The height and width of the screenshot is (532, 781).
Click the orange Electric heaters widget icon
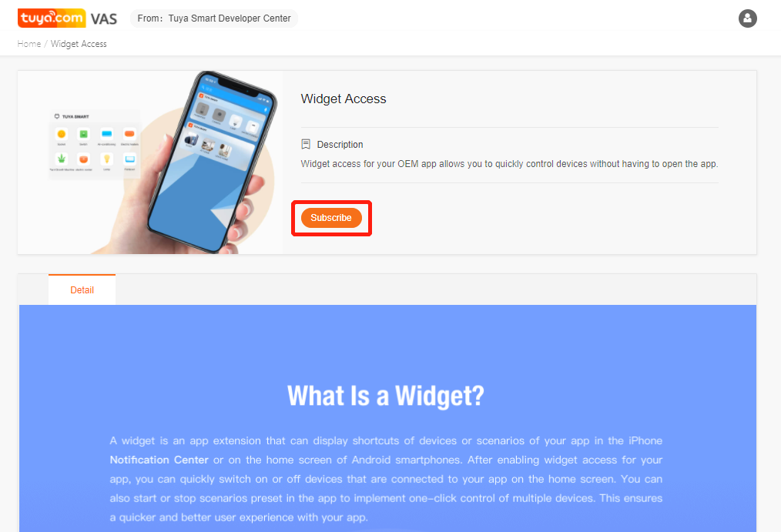(129, 134)
